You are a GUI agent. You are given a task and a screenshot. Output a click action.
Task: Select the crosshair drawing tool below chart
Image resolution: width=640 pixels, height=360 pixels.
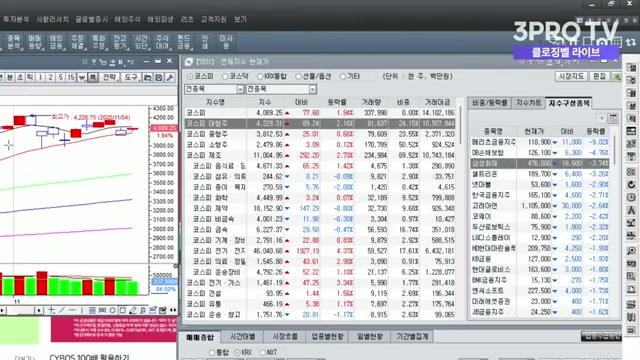pos(52,310)
